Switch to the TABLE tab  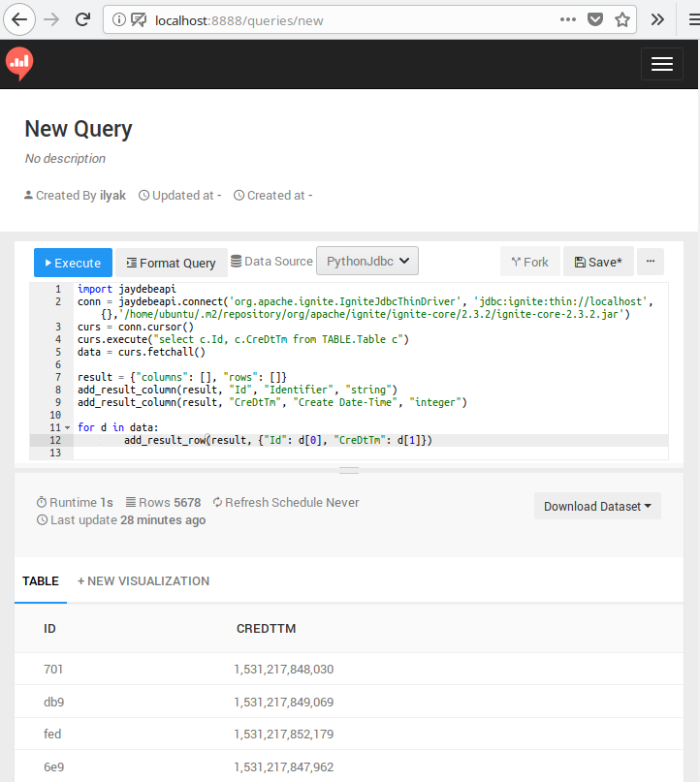pos(41,581)
